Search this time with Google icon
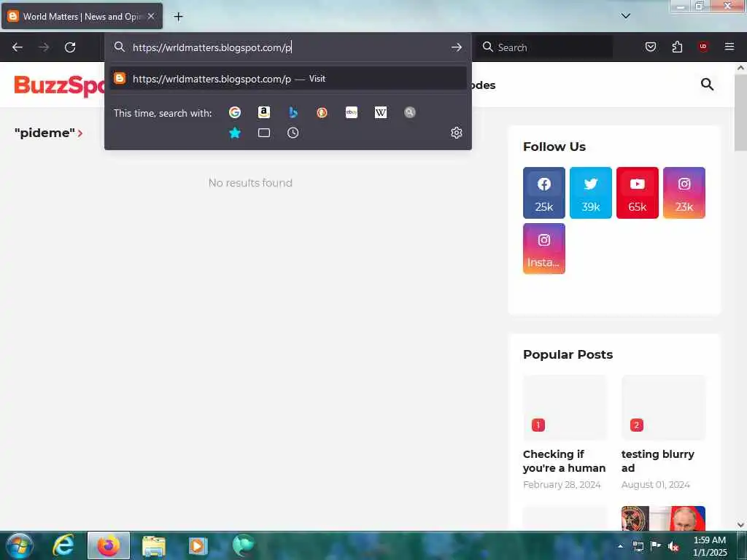 tap(234, 112)
